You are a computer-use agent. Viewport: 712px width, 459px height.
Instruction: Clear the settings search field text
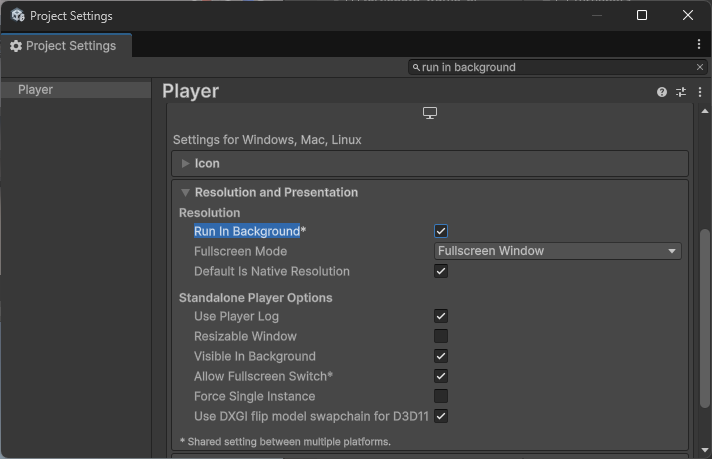click(x=700, y=67)
